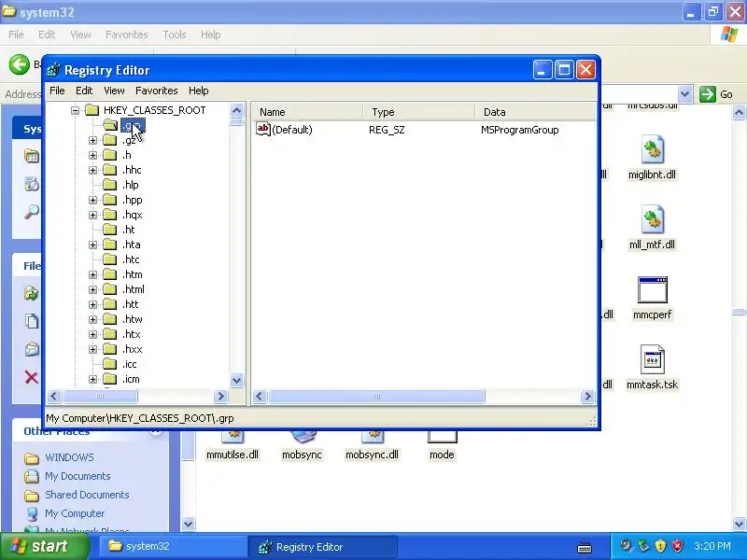Click the (Default) string value icon

click(263, 129)
